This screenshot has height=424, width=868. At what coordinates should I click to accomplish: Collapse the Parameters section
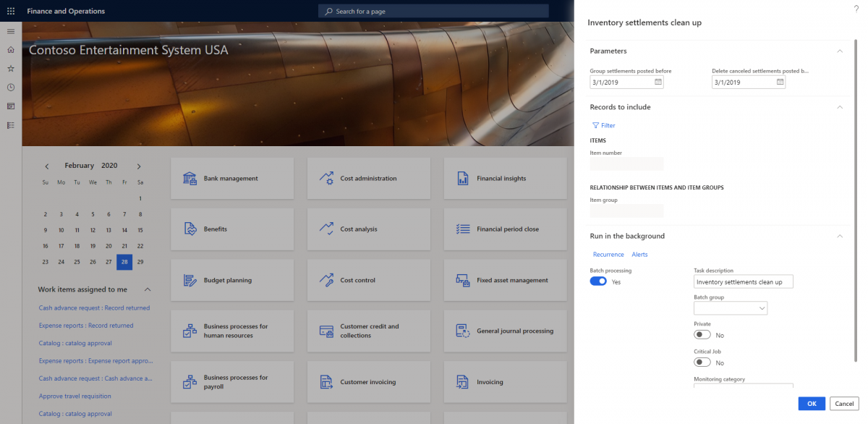pos(839,51)
